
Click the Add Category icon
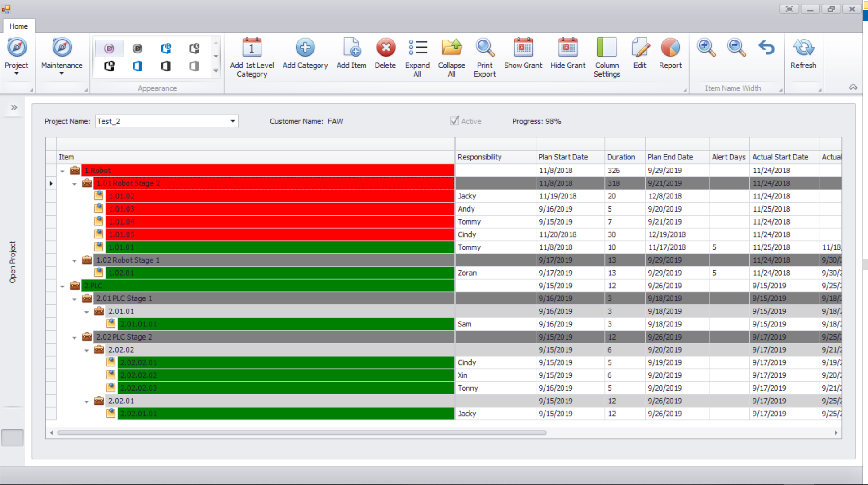coord(305,48)
